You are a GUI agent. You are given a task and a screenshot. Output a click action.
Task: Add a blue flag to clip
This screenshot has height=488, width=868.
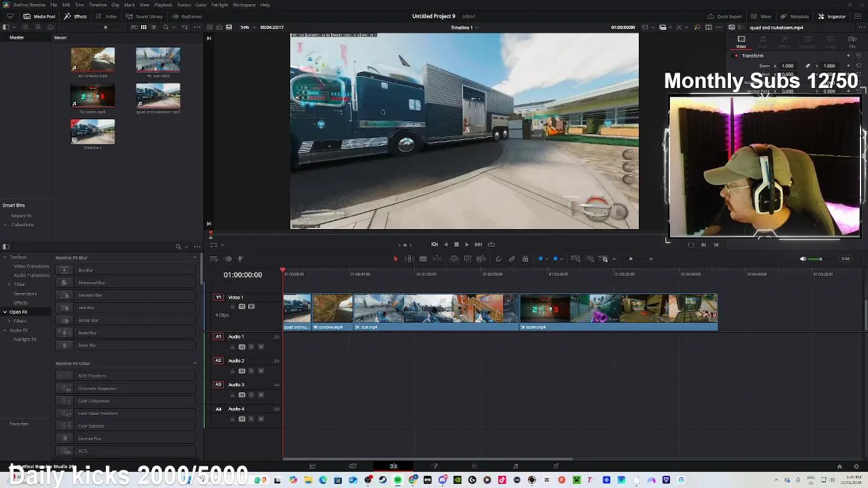540,259
